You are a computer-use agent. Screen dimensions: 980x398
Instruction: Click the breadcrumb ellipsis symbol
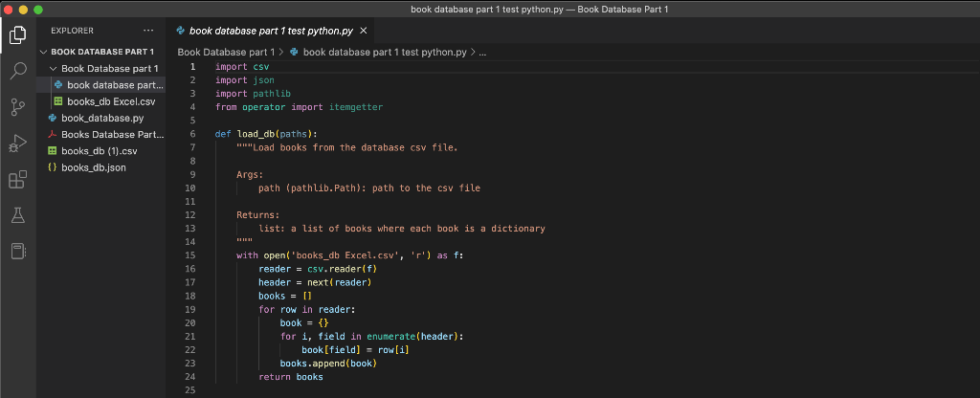pyautogui.click(x=482, y=53)
